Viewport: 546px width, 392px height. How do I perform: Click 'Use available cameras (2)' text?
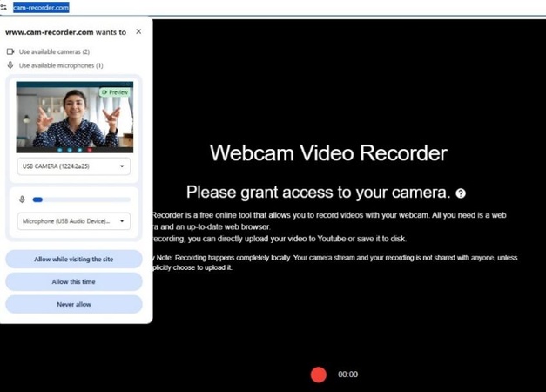54,51
